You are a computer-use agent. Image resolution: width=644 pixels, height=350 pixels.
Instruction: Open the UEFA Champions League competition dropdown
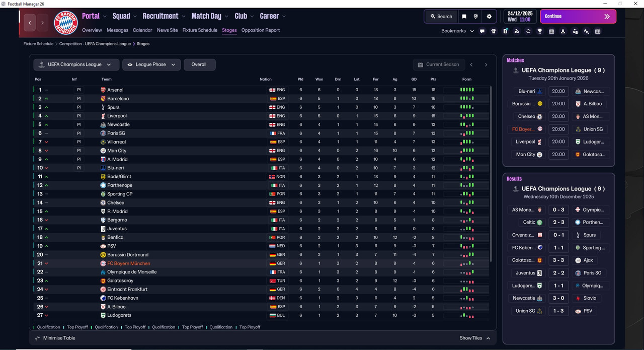pos(76,64)
